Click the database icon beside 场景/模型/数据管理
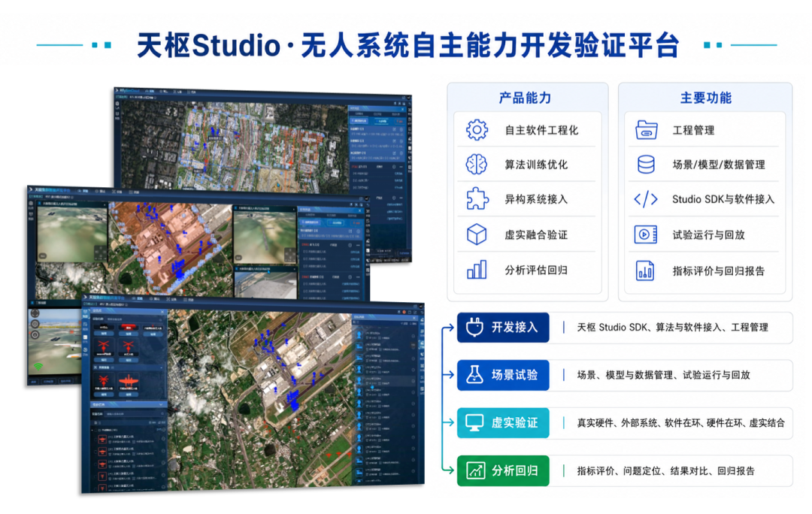The image size is (812, 514). tap(646, 165)
